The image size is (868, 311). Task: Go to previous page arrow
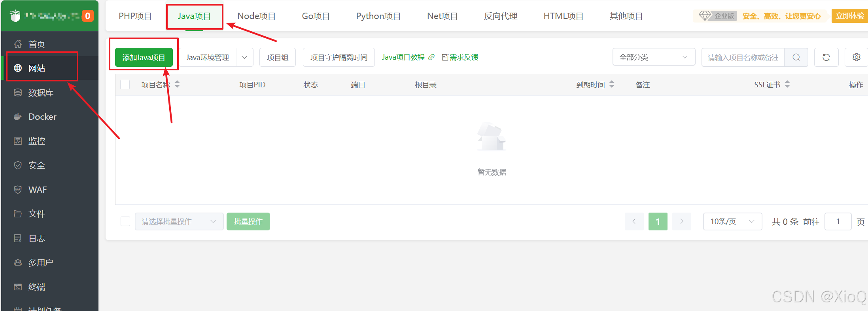click(634, 221)
